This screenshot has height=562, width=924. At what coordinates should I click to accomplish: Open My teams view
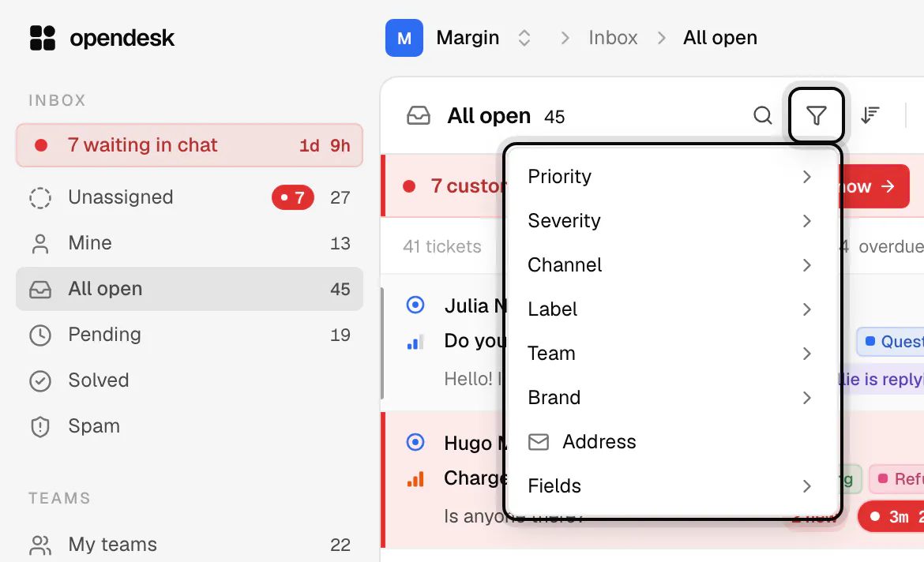[x=190, y=545]
